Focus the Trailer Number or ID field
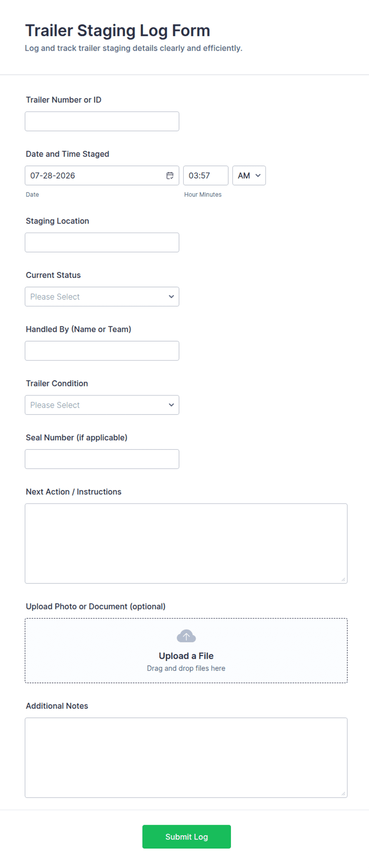The height and width of the screenshot is (868, 369). click(x=102, y=121)
